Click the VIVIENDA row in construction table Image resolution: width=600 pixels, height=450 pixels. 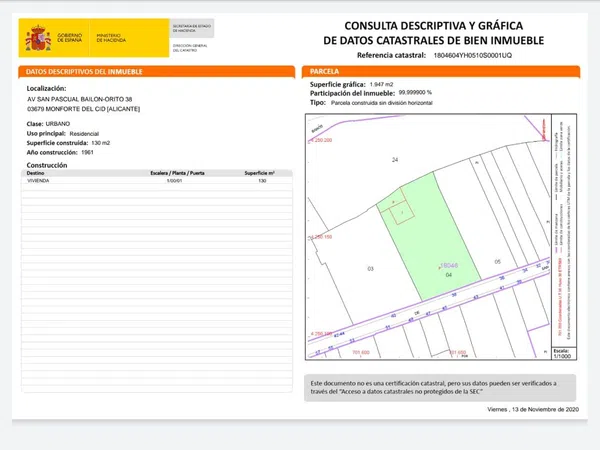[x=40, y=181]
